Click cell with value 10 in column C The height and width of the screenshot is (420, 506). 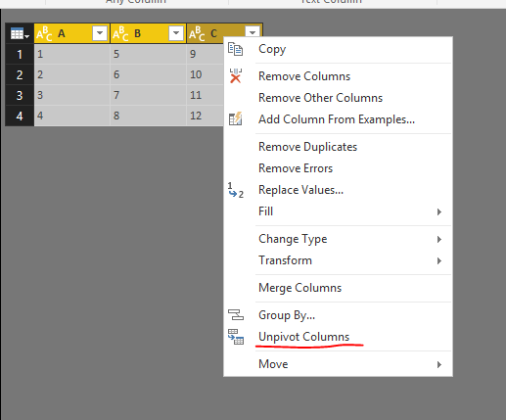pos(205,74)
